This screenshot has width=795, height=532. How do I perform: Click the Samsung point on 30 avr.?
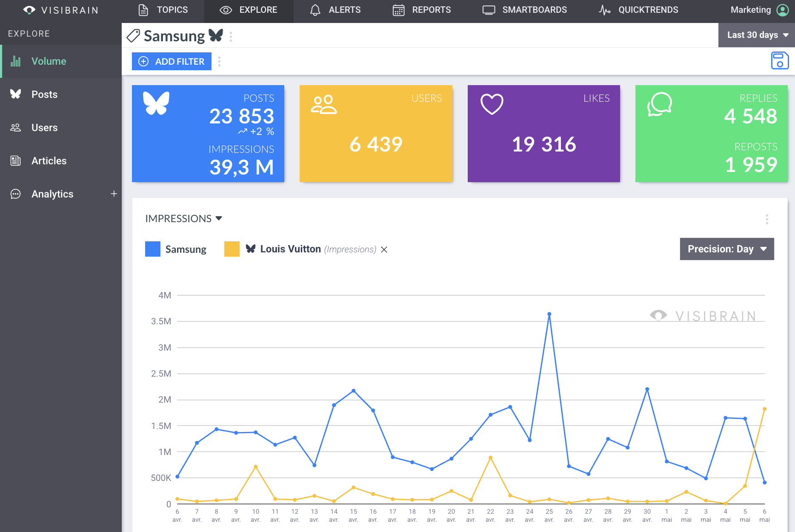pos(647,389)
